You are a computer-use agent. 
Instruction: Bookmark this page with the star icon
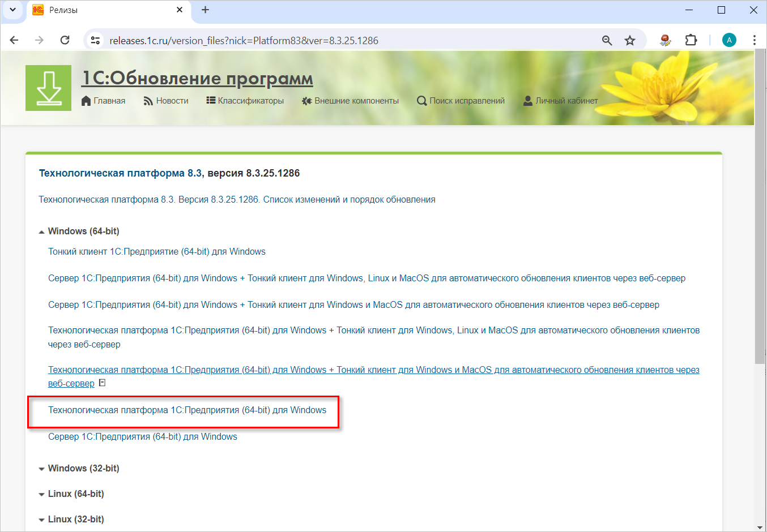(x=630, y=40)
